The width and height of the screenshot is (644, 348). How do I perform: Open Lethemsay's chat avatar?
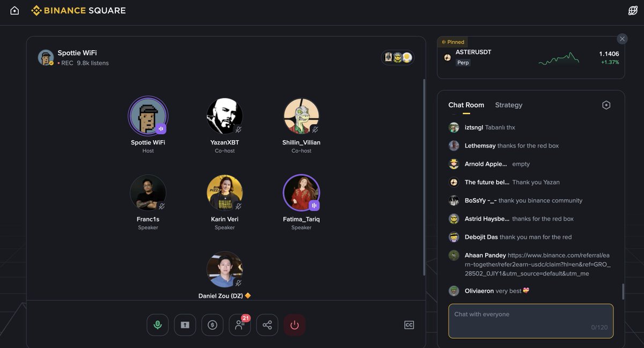pyautogui.click(x=454, y=146)
